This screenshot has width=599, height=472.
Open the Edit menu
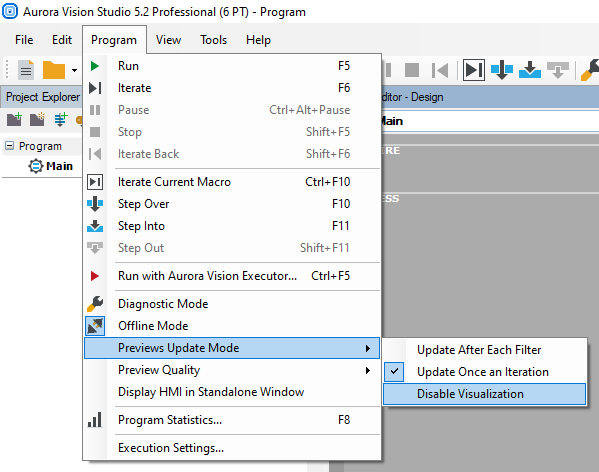pyautogui.click(x=62, y=40)
